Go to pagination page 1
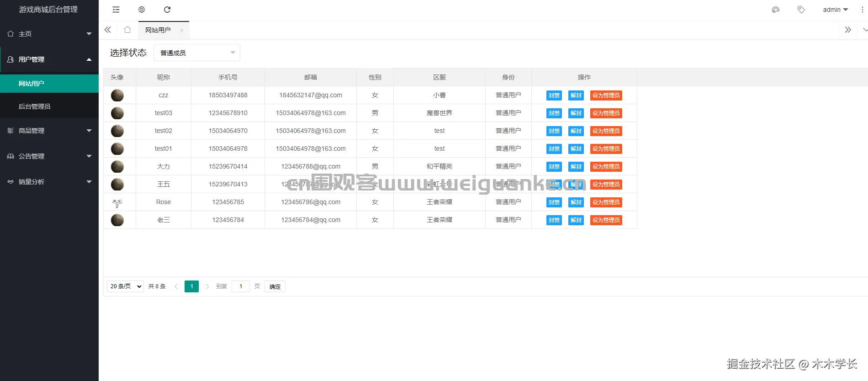Screen dimensions: 868x381 point(191,286)
